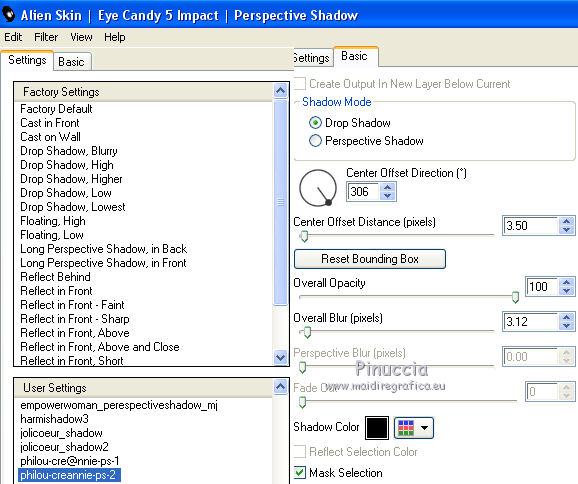Screen dimensions: 578x484
Task: Select the Drop Shadow radio button
Action: click(x=315, y=123)
